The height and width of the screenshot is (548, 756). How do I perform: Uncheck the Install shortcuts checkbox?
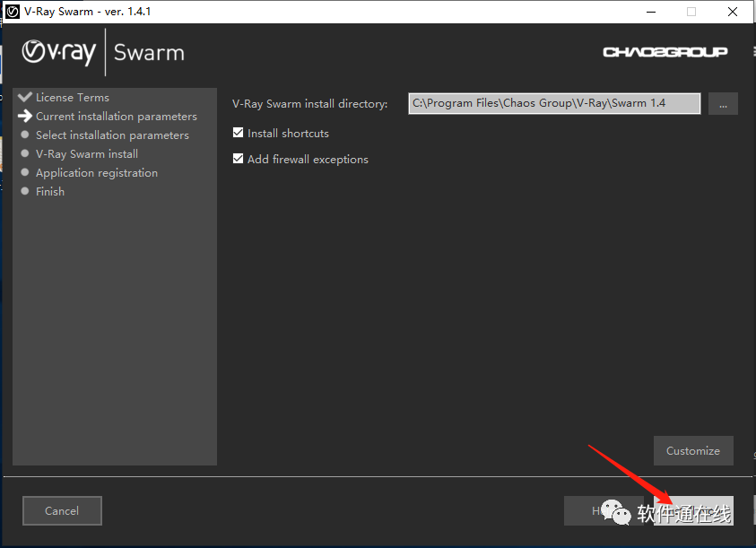point(239,133)
